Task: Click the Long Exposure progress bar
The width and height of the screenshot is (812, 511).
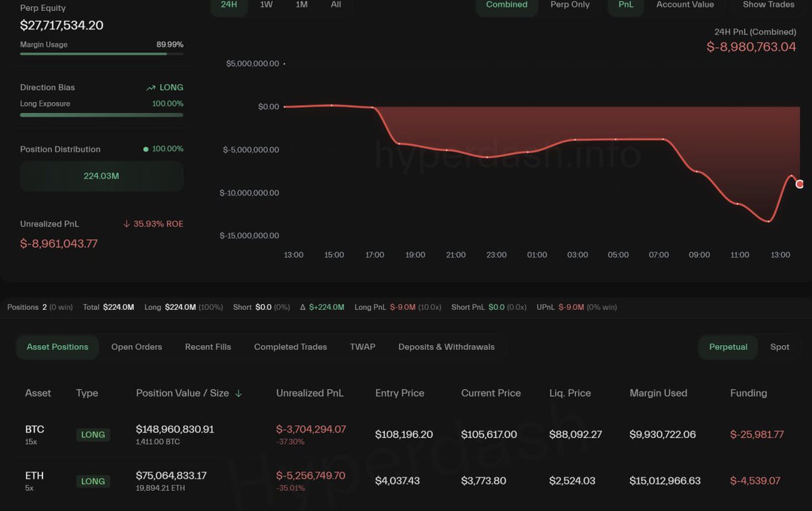Action: pyautogui.click(x=101, y=115)
